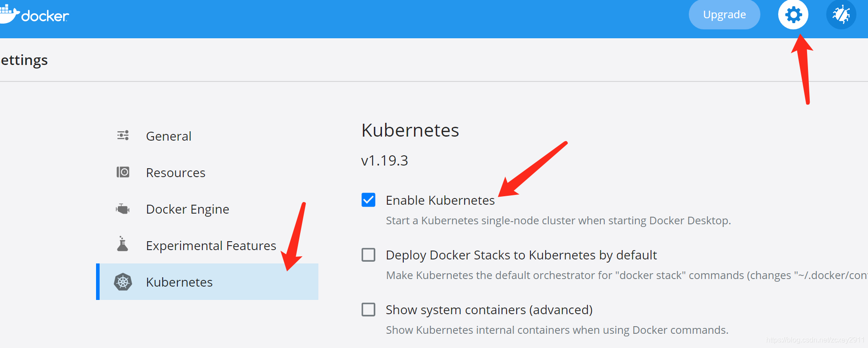Click the Kubernetes page heading

[410, 130]
